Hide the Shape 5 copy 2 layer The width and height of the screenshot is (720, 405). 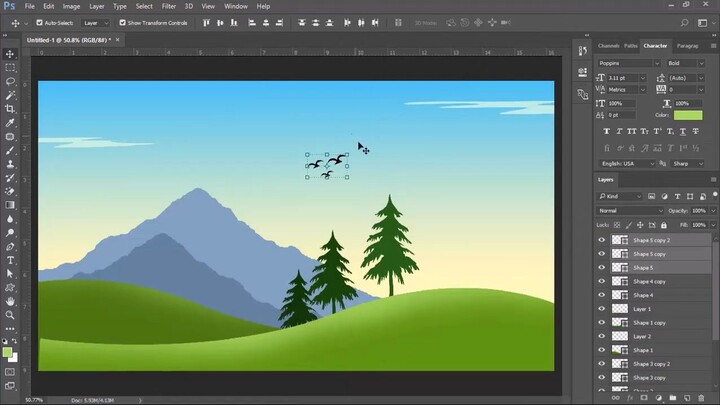click(602, 240)
